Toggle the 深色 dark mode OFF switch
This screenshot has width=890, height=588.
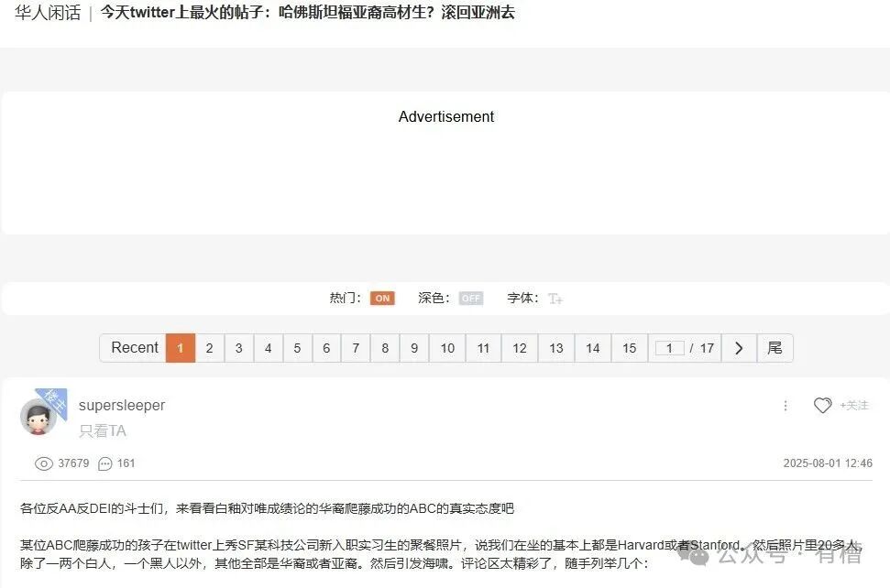click(x=470, y=299)
